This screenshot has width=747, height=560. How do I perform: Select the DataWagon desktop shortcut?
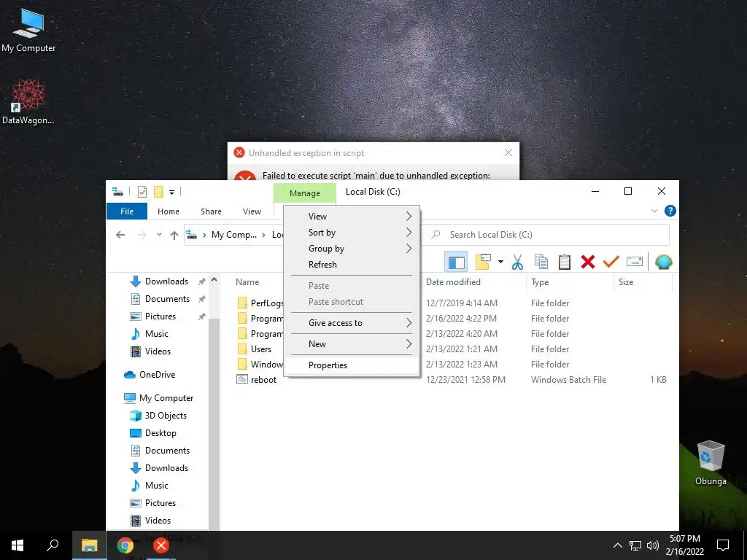(28, 102)
